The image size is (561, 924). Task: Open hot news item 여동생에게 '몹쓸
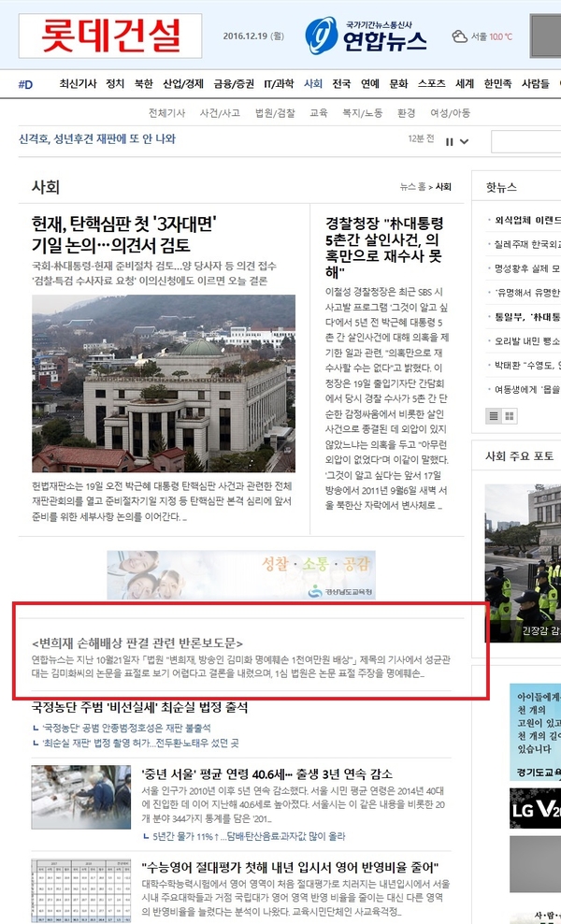tap(528, 389)
